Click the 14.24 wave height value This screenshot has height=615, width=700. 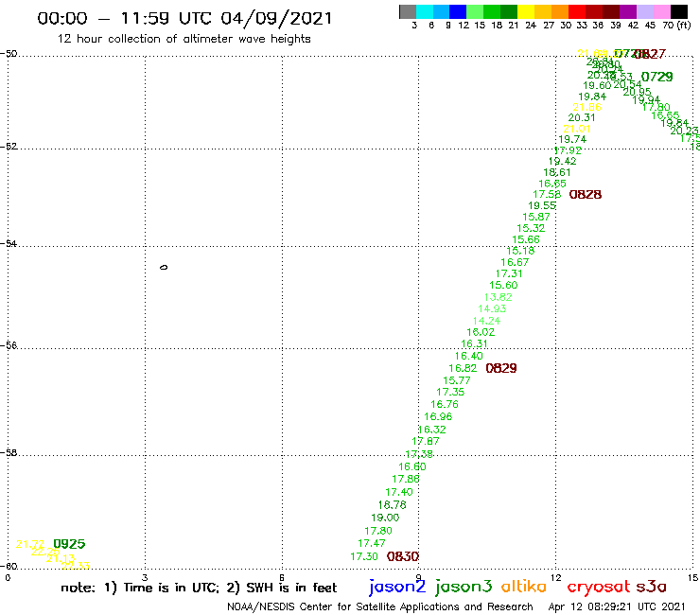(x=486, y=321)
